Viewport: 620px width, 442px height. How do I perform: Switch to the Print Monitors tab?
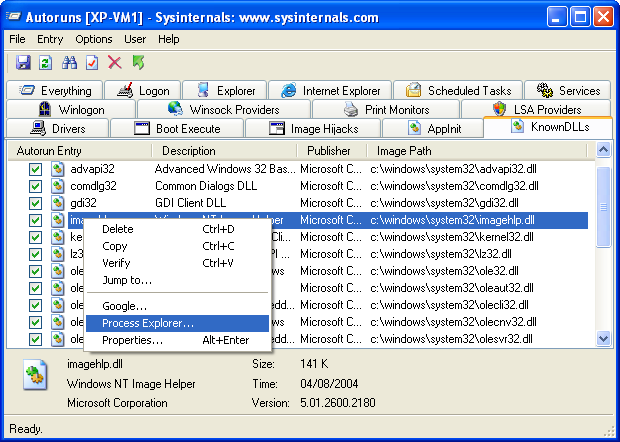pos(386,110)
